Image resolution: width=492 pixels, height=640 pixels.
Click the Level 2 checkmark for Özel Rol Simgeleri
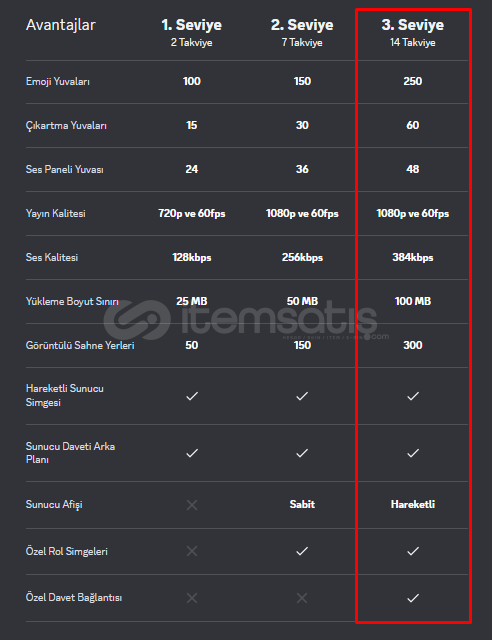(x=302, y=551)
